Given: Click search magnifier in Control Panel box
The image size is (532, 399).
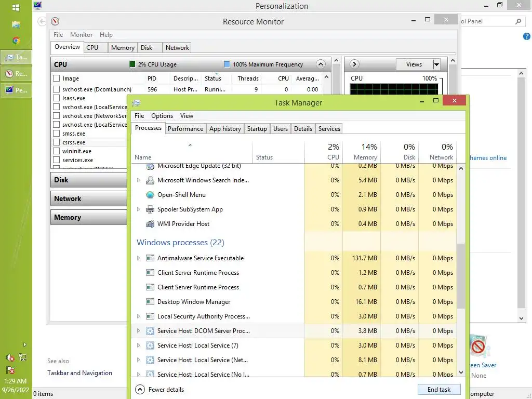Looking at the screenshot, I should (518, 21).
